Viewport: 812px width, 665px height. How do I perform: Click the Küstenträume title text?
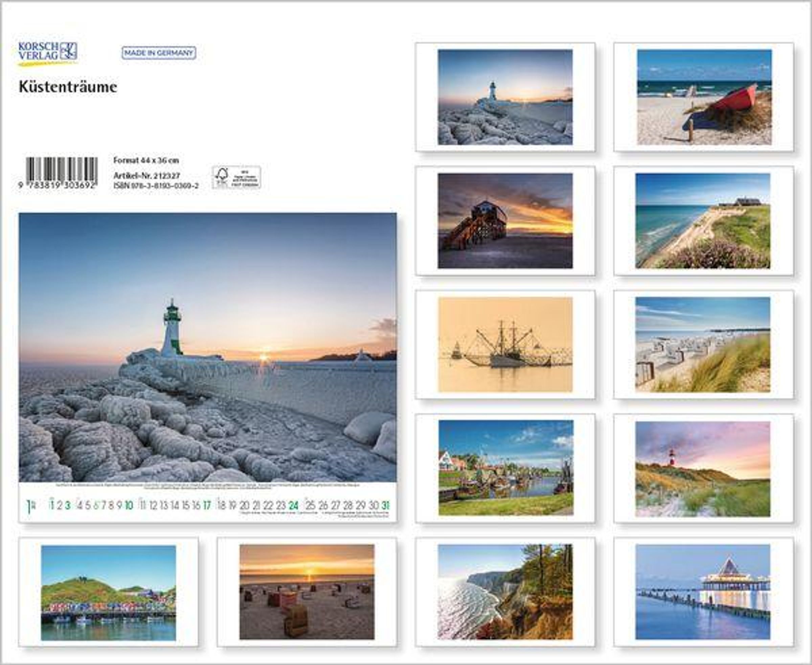68,87
